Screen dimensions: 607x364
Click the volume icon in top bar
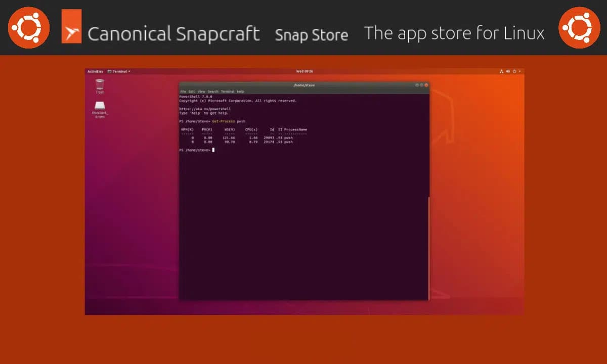[508, 71]
